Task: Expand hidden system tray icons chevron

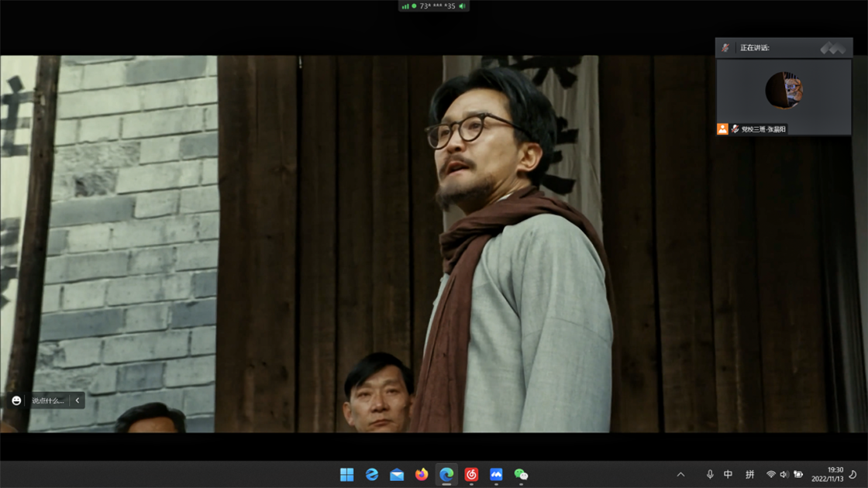Action: 681,475
